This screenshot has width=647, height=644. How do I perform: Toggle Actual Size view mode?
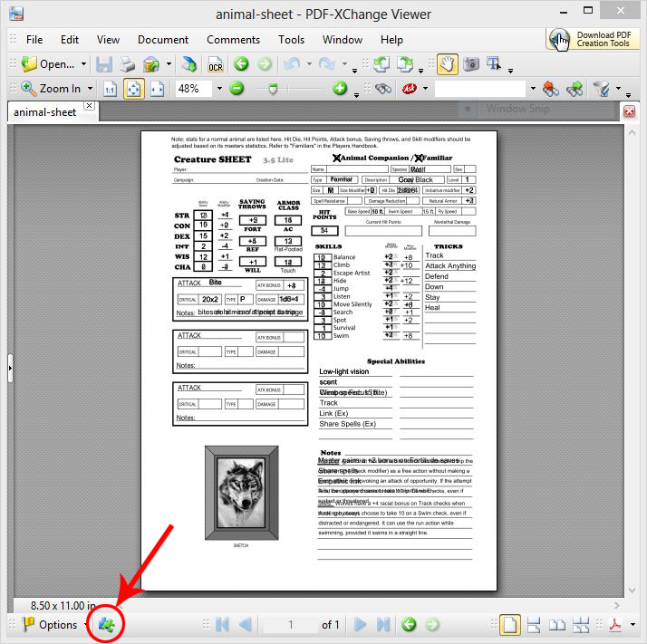(x=110, y=89)
